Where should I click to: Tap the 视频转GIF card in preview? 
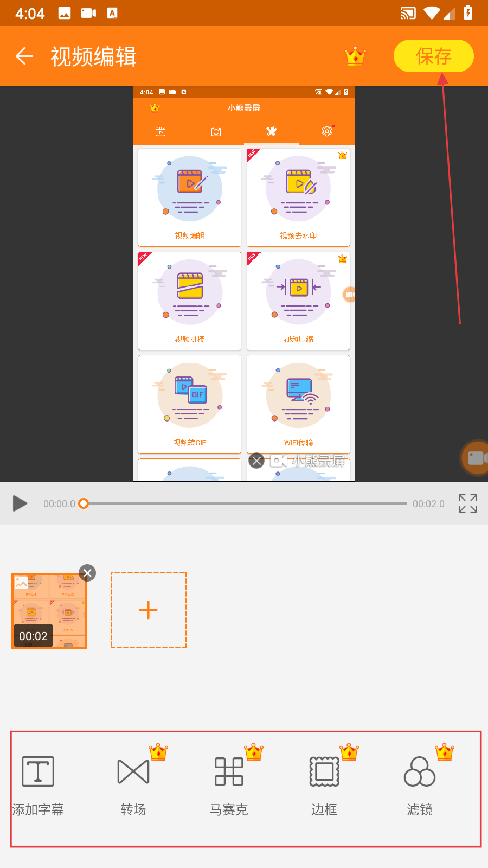point(190,404)
